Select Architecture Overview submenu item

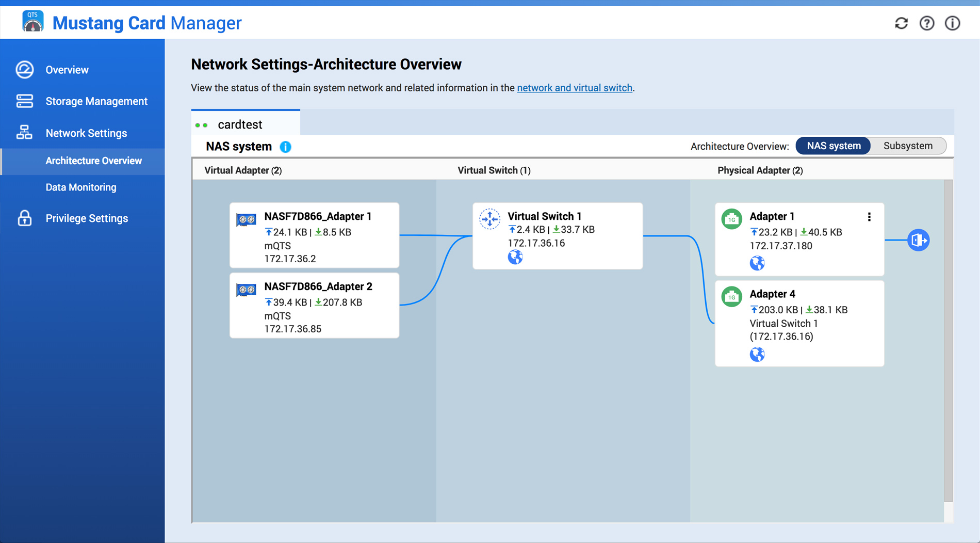[83, 161]
